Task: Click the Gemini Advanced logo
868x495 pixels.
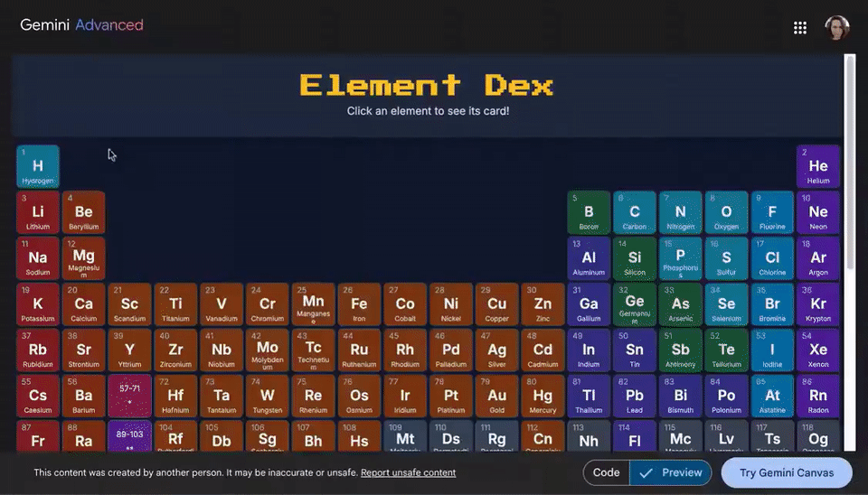Action: [81, 25]
